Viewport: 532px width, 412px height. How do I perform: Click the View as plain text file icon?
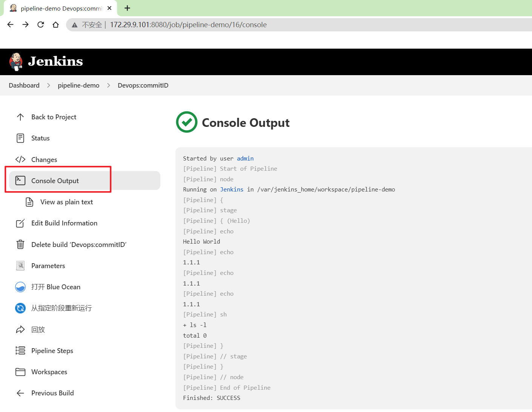tap(29, 202)
